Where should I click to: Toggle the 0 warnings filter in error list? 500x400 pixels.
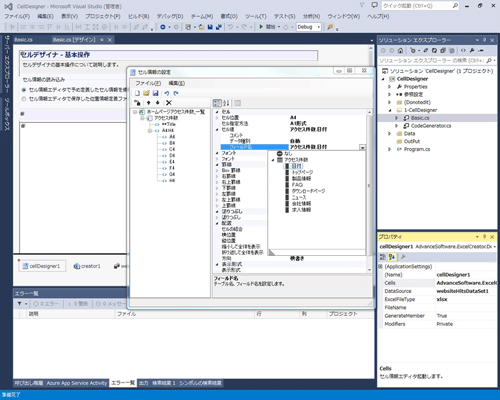click(x=78, y=304)
